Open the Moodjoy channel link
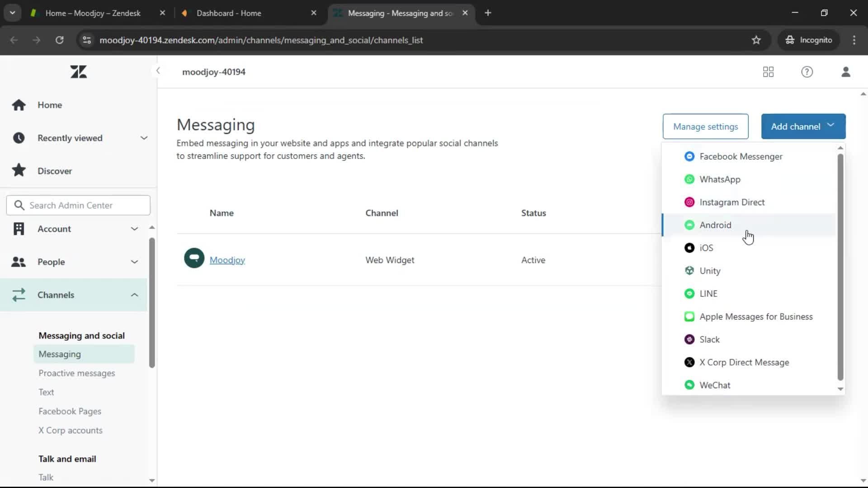The width and height of the screenshot is (868, 488). pyautogui.click(x=227, y=260)
